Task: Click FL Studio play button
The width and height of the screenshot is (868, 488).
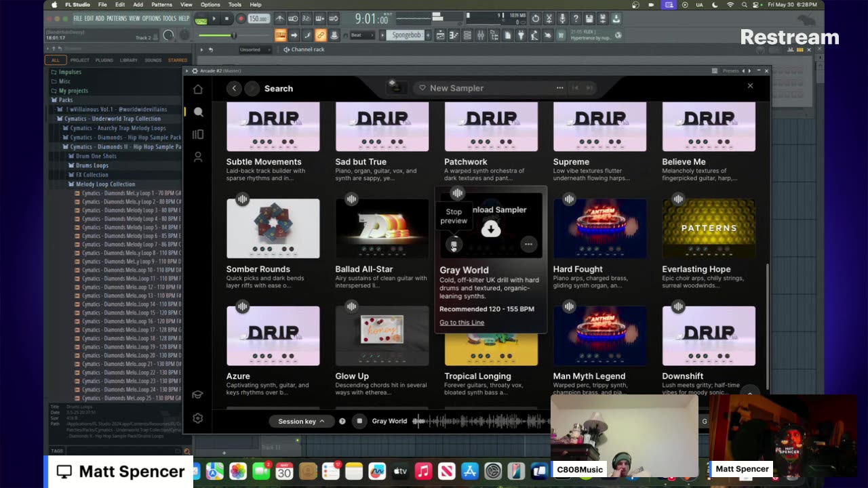Action: click(214, 19)
